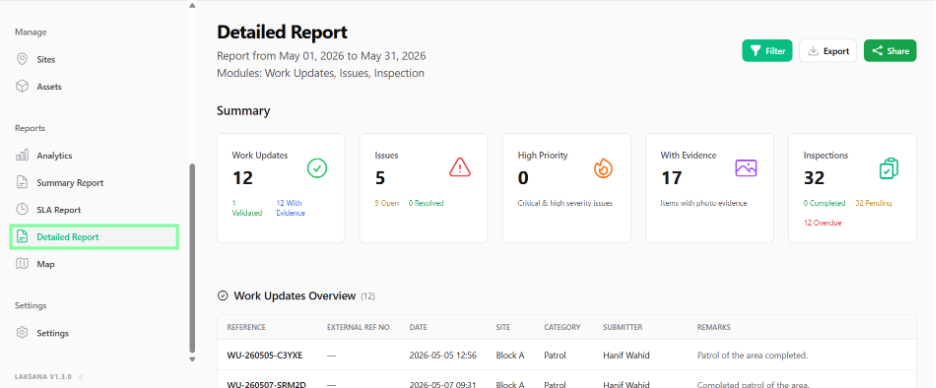This screenshot has width=936, height=388.
Task: Click the sidebar scroll up arrow
Action: click(192, 5)
